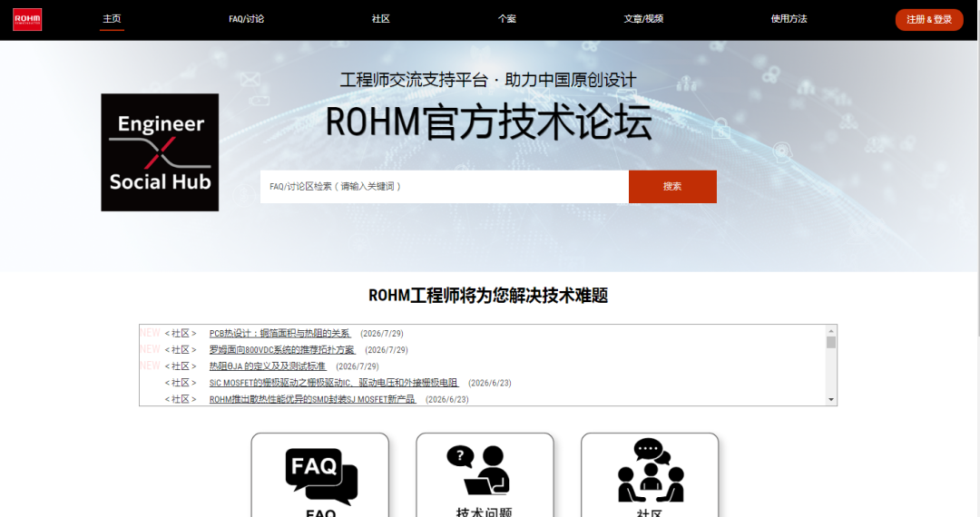Click the FAQ speech-bubble icon card
Screen dimensions: 980x517
pyautogui.click(x=320, y=476)
